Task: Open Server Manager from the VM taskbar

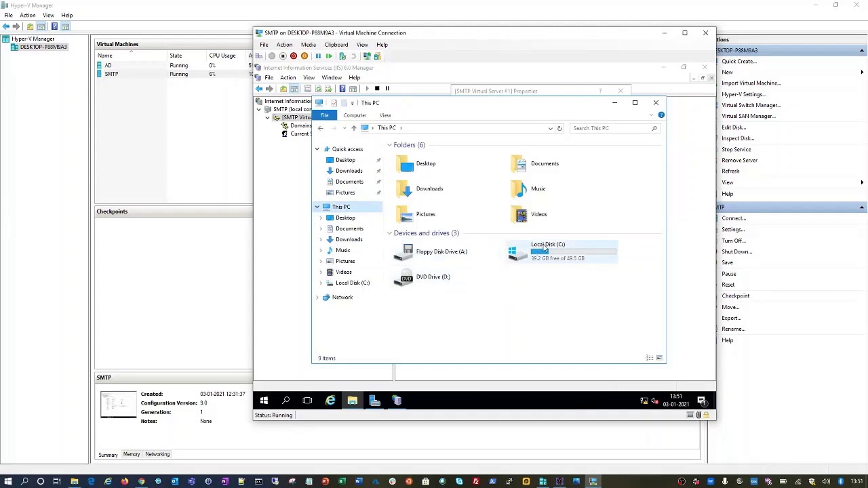Action: (x=374, y=401)
